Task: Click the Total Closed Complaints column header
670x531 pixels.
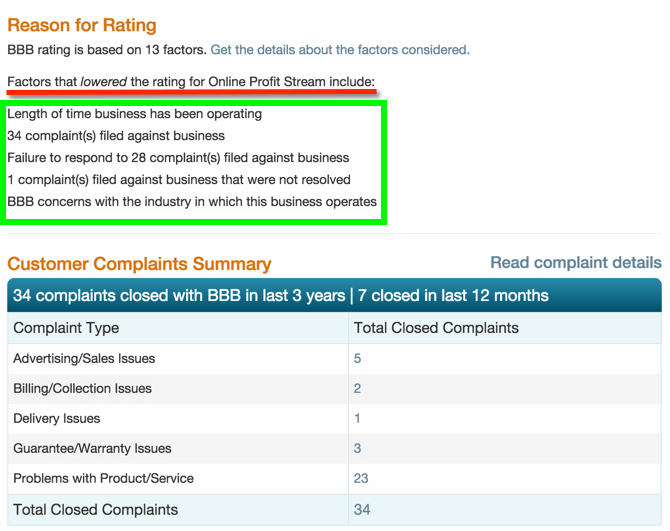Action: pos(436,328)
